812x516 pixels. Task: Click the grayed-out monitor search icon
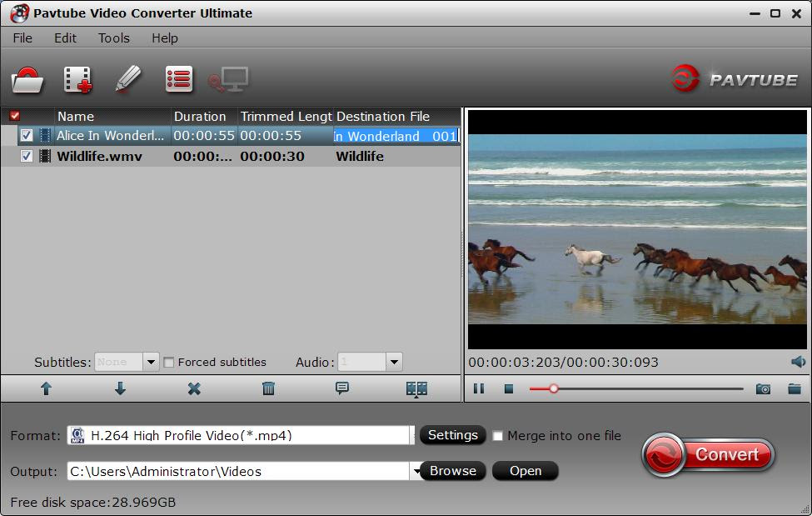point(228,80)
